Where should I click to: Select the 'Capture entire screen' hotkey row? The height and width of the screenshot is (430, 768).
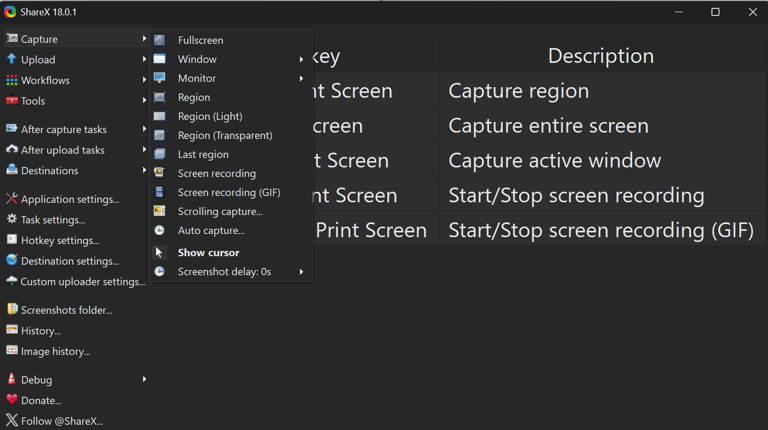[539, 126]
